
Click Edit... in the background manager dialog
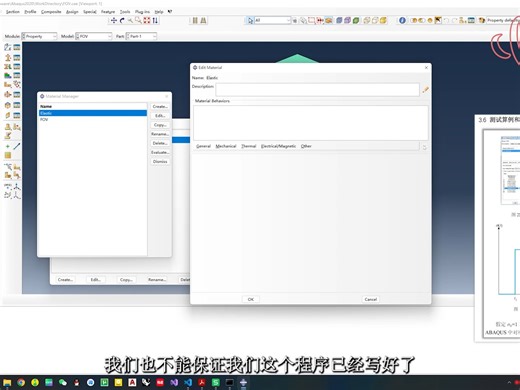click(96, 280)
